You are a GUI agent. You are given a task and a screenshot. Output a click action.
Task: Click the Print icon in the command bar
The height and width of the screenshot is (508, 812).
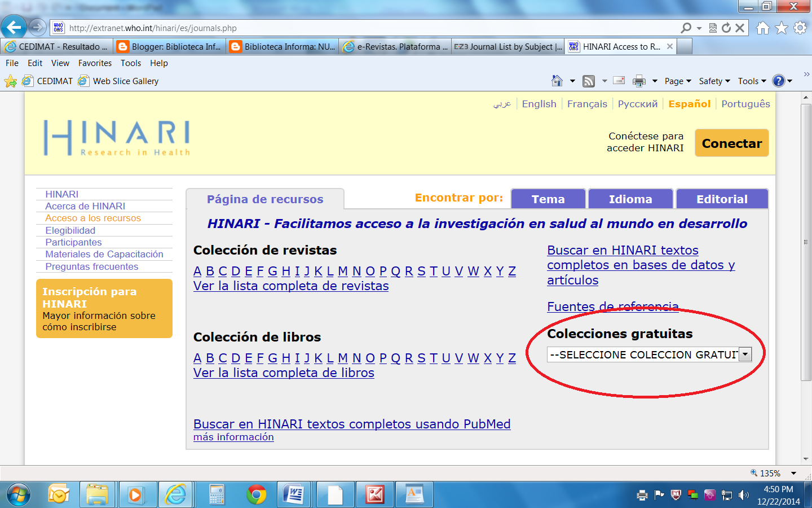click(639, 81)
